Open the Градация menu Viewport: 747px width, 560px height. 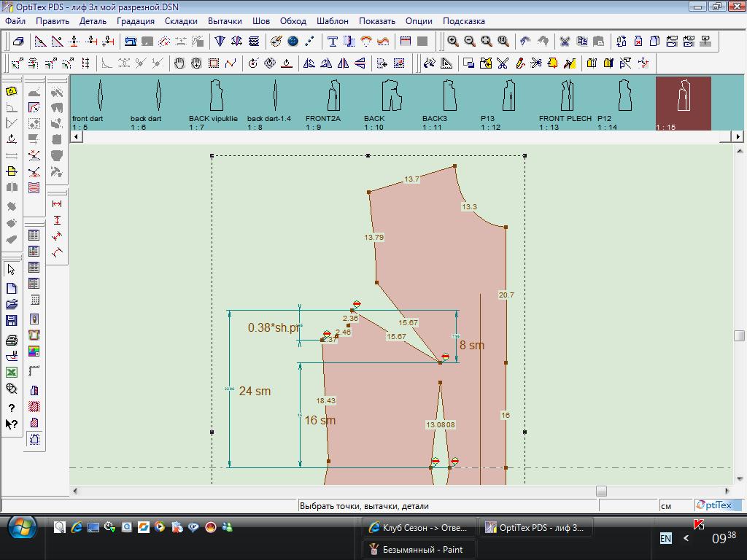136,21
